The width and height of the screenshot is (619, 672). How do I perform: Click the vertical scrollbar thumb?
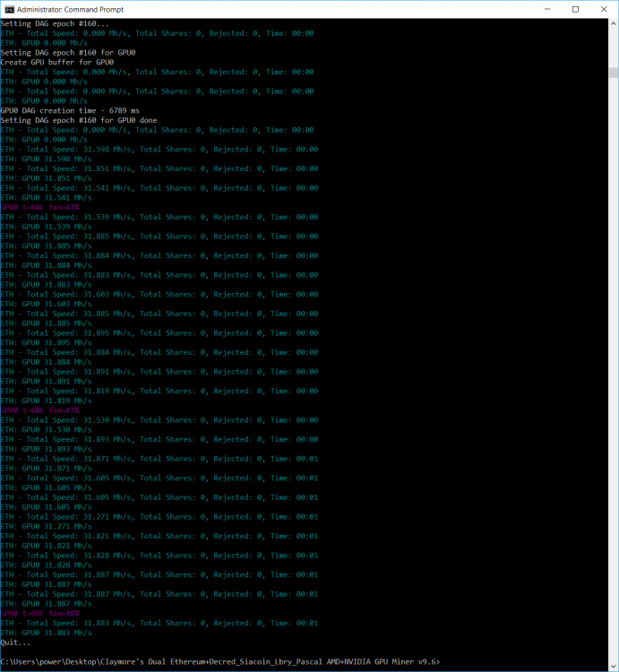pos(613,73)
